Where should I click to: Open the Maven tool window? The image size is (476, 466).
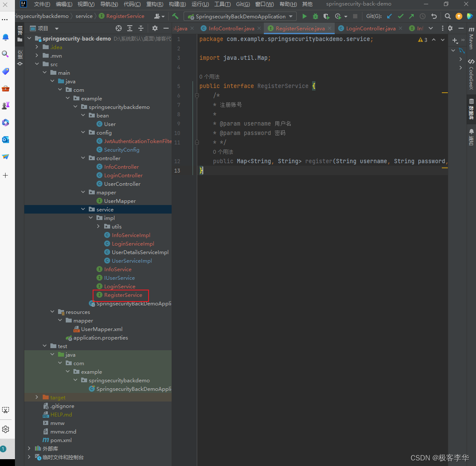coord(471,38)
